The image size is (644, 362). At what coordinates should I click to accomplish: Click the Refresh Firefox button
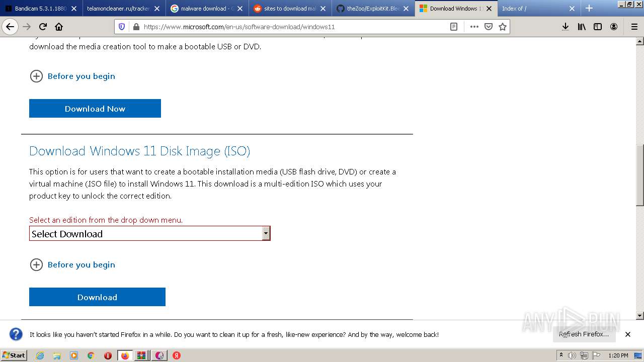click(584, 334)
